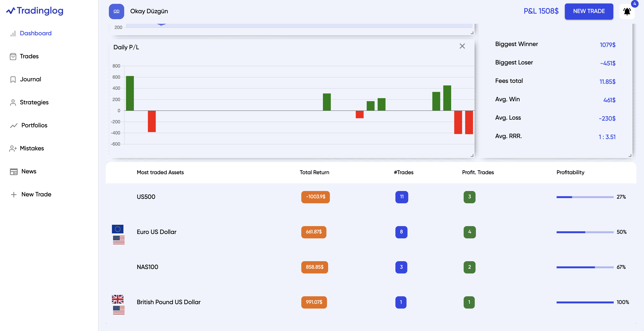Click the Mistakes user-plus icon
Viewport: 644px width, 331px height.
[13, 149]
